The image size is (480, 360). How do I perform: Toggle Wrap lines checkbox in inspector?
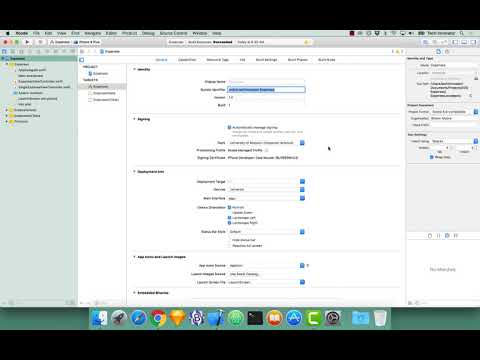432,157
